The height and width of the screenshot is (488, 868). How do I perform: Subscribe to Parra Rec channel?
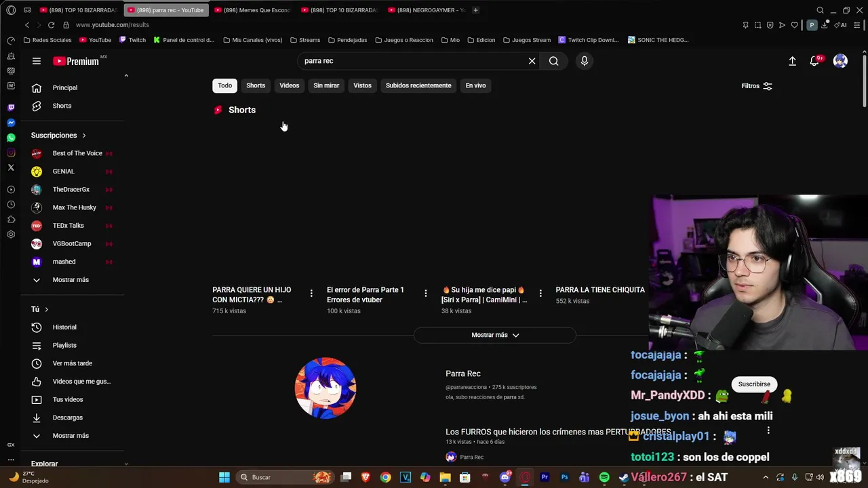point(754,384)
